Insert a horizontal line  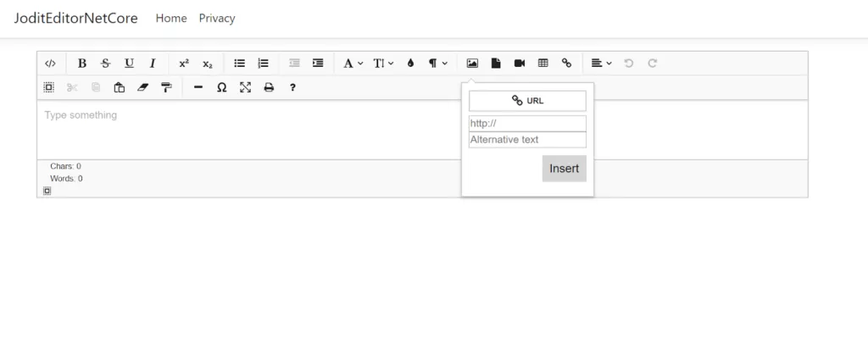(x=198, y=87)
